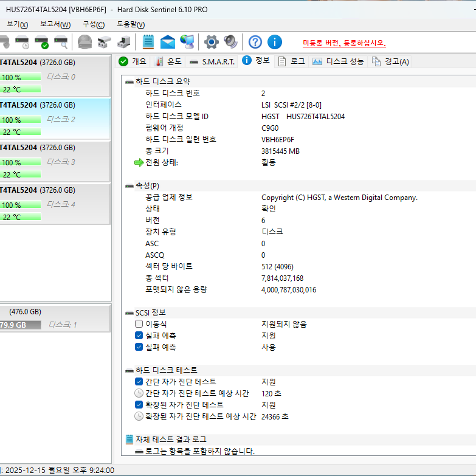Viewport: 476px width, 476px height.
Task: Toggle 간단 자가 진단 테스트 checkbox
Action: [x=139, y=382]
